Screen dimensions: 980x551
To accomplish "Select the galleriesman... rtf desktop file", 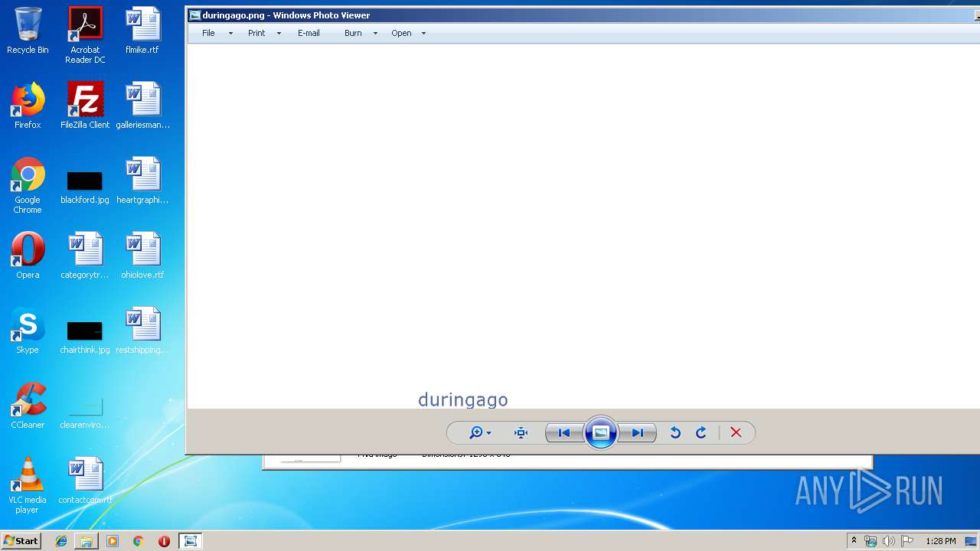I will point(142,106).
